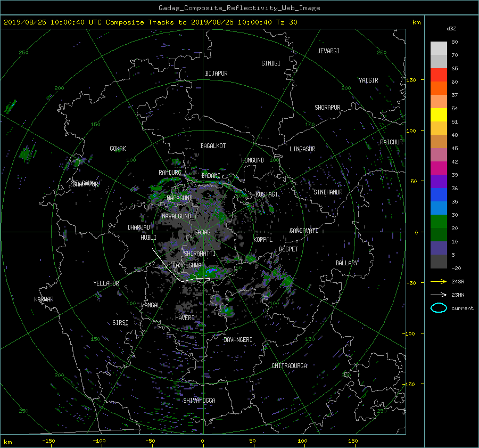Pick the dark gray -20 to 5 dBZ band
Screen dimensions: 479x448
(439, 262)
